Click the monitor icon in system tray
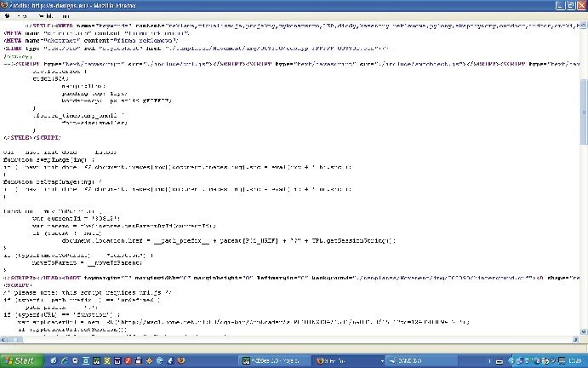Image resolution: width=588 pixels, height=368 pixels. pos(562,361)
